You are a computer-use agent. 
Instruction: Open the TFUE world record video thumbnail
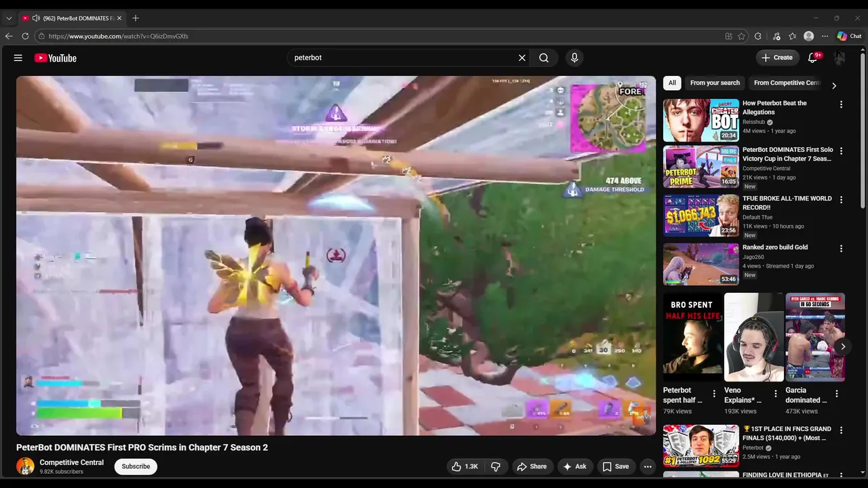[x=701, y=216]
